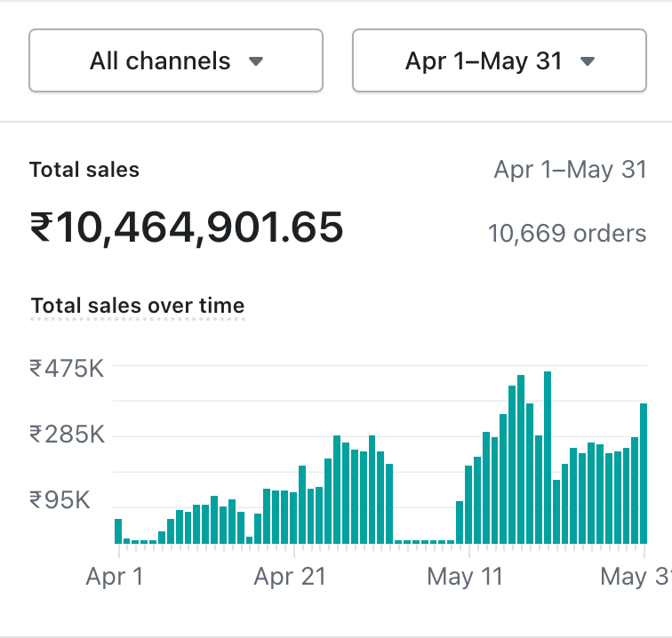672x638 pixels.
Task: Click the May 11 x-axis date label
Action: (x=465, y=577)
